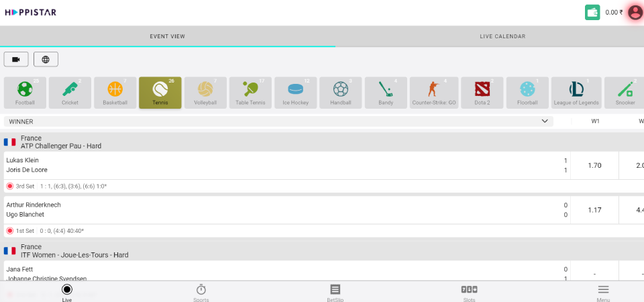This screenshot has width=644, height=302.
Task: Toggle the video stream filter button
Action: click(16, 59)
